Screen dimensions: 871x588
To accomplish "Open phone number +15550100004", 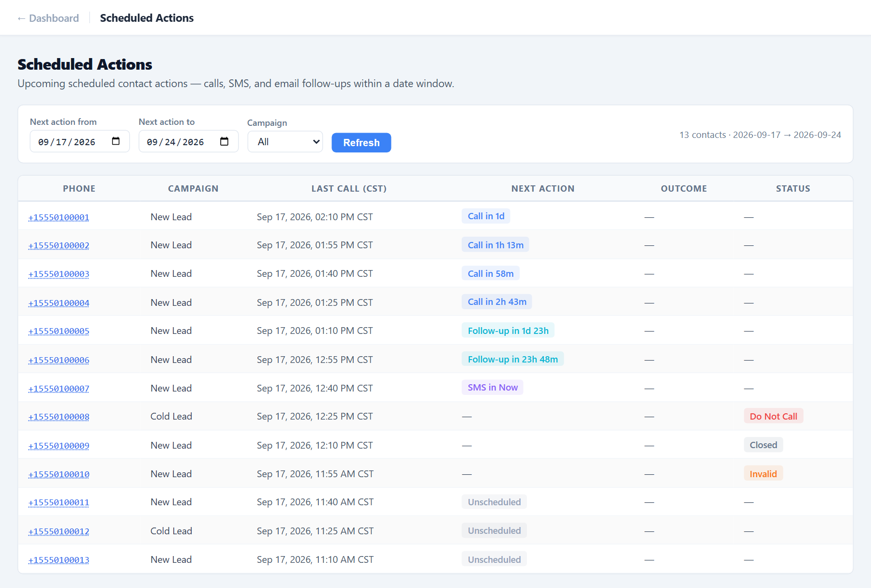I will pyautogui.click(x=59, y=303).
